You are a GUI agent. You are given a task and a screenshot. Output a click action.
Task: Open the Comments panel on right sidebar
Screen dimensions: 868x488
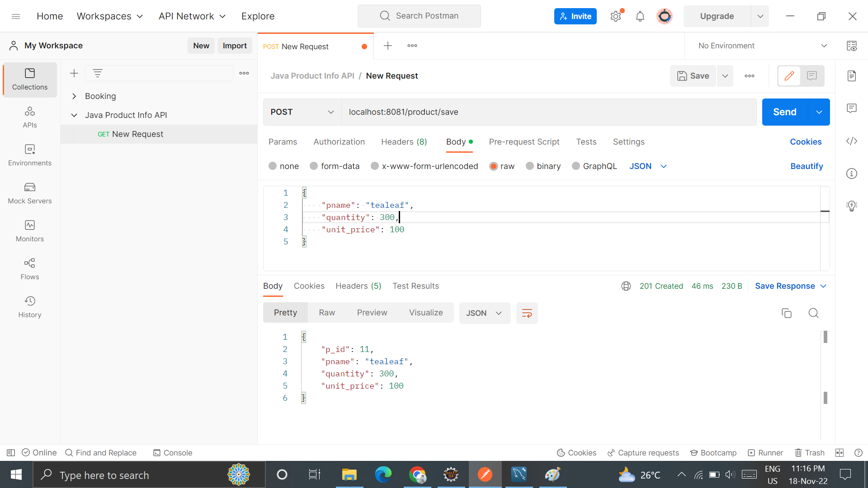(x=852, y=108)
